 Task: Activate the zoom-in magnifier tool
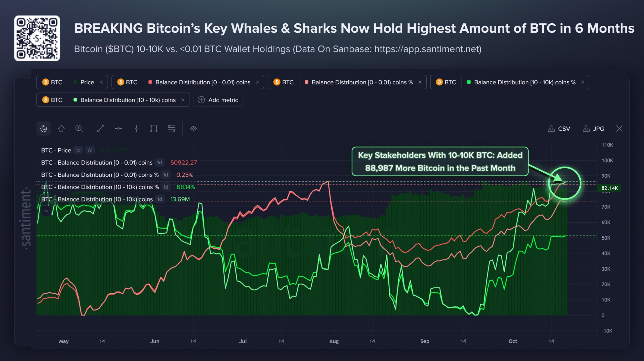click(x=79, y=128)
